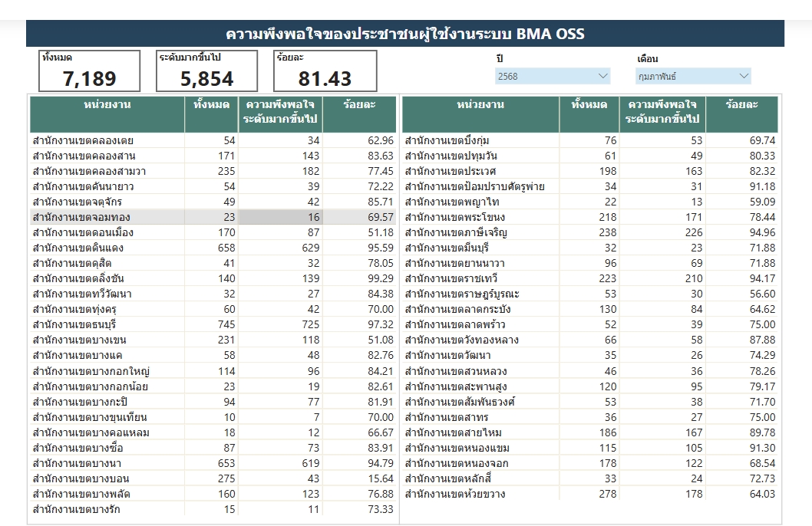812x526 pixels.
Task: Select row สำนักงานเขตธนบุรี
Action: click(x=213, y=325)
